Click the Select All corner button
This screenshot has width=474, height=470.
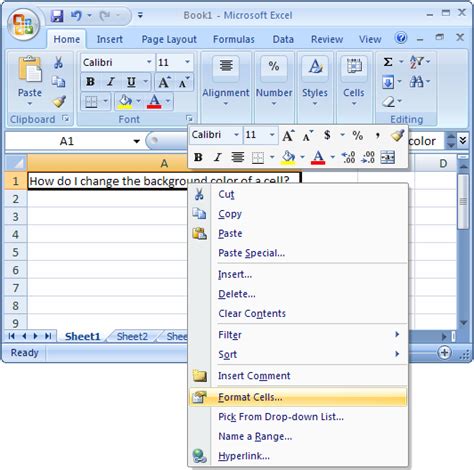pyautogui.click(x=15, y=163)
